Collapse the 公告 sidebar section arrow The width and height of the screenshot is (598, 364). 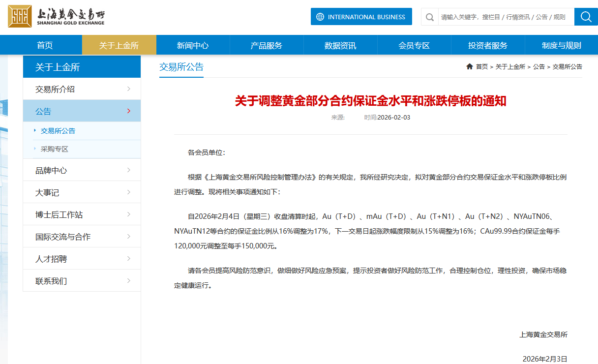129,111
